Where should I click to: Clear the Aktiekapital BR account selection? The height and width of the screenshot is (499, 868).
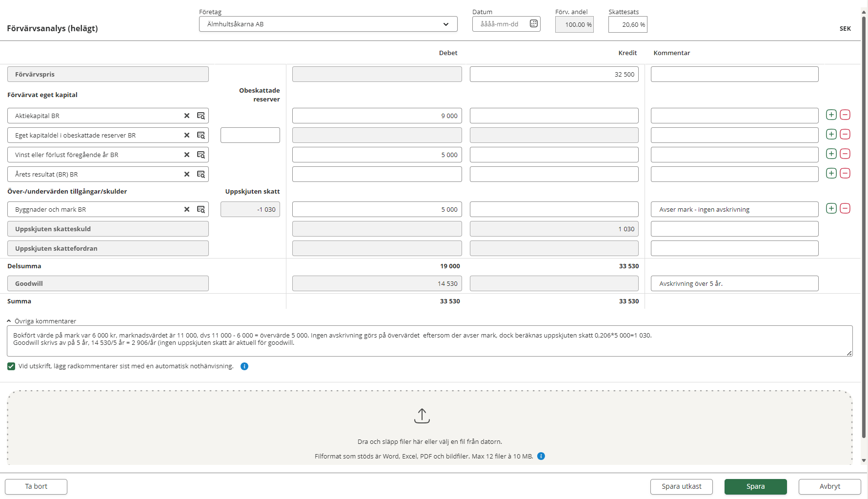(x=186, y=116)
